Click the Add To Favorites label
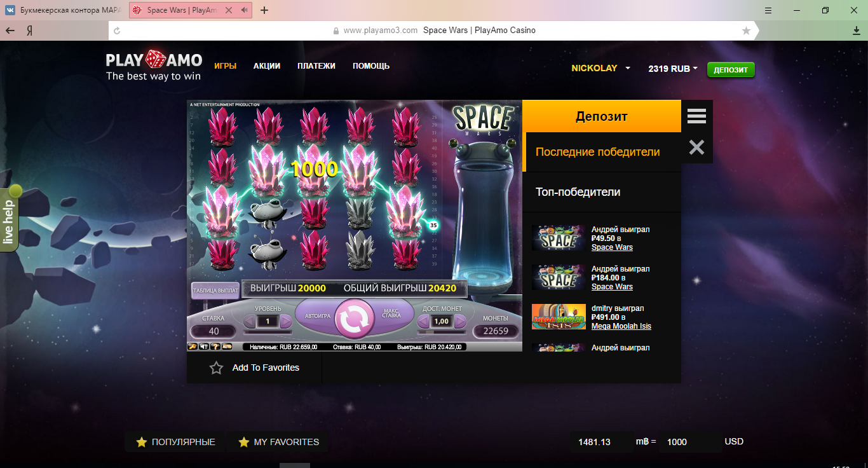Screen dimensions: 868x468 (266, 368)
